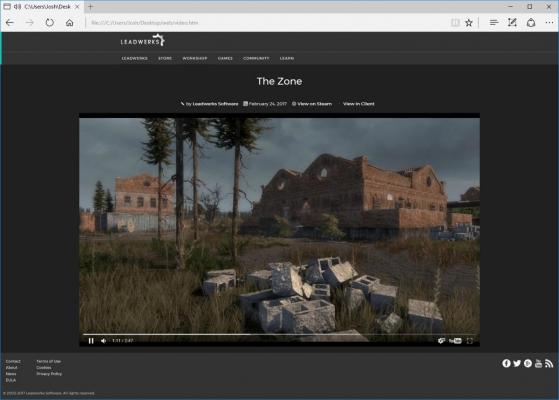
Task: Open video on YouTube logo
Action: 455,341
